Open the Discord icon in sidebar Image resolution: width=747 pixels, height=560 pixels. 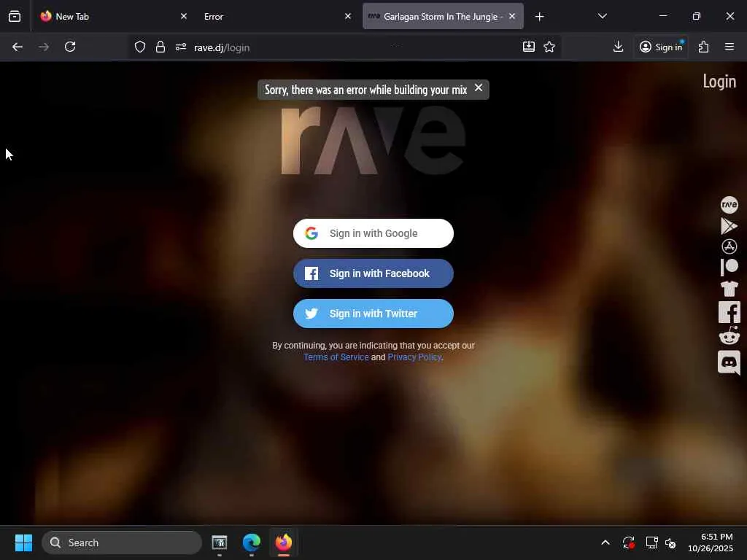pyautogui.click(x=729, y=363)
